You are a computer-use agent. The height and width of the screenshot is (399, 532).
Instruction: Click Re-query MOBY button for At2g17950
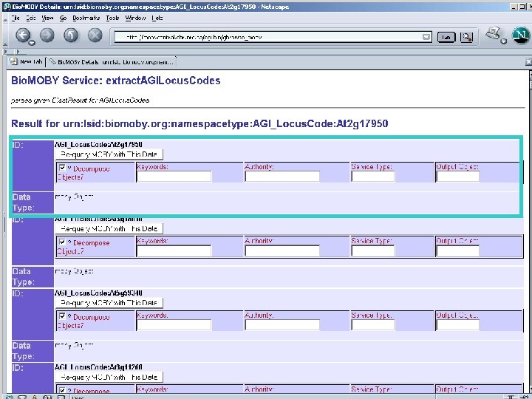[x=109, y=154]
